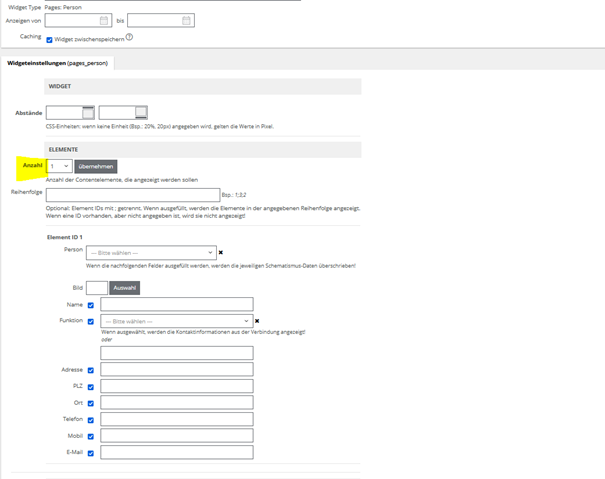Screen dimensions: 605x479
Task: Clear the Person selection with X icon
Action: point(221,253)
